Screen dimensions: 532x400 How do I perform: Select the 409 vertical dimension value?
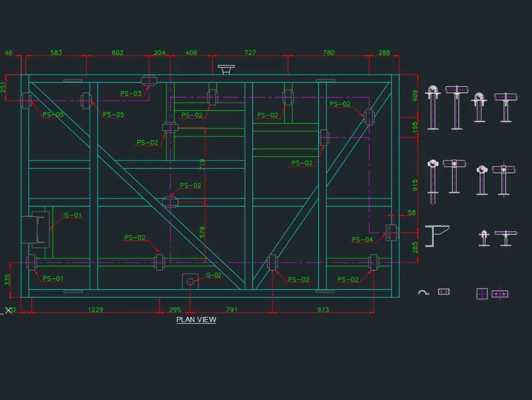click(x=414, y=96)
